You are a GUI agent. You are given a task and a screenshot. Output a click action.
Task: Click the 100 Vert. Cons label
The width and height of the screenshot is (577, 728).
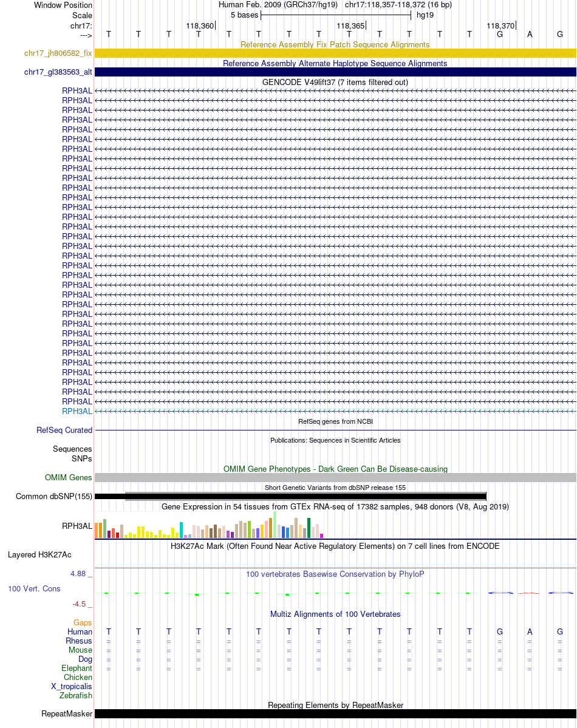pyautogui.click(x=34, y=589)
